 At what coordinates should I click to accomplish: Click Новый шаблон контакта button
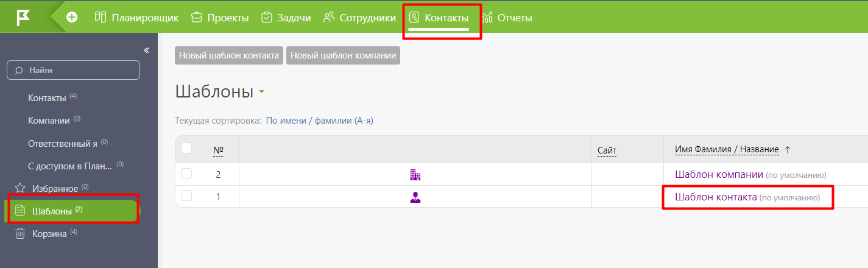[229, 55]
